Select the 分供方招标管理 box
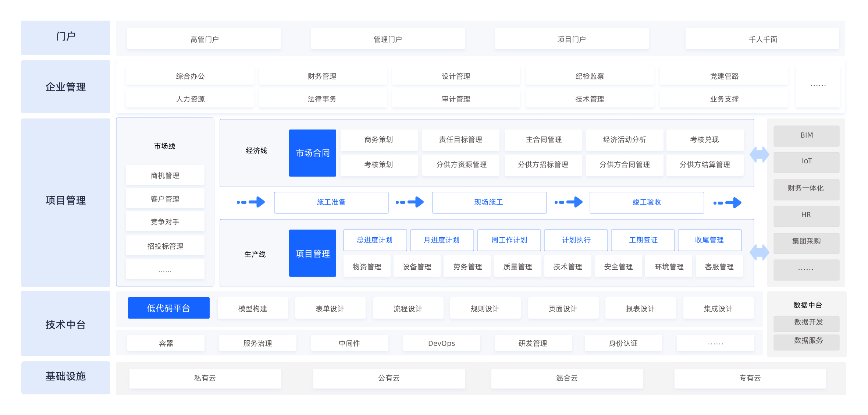The width and height of the screenshot is (868, 415). tap(543, 165)
